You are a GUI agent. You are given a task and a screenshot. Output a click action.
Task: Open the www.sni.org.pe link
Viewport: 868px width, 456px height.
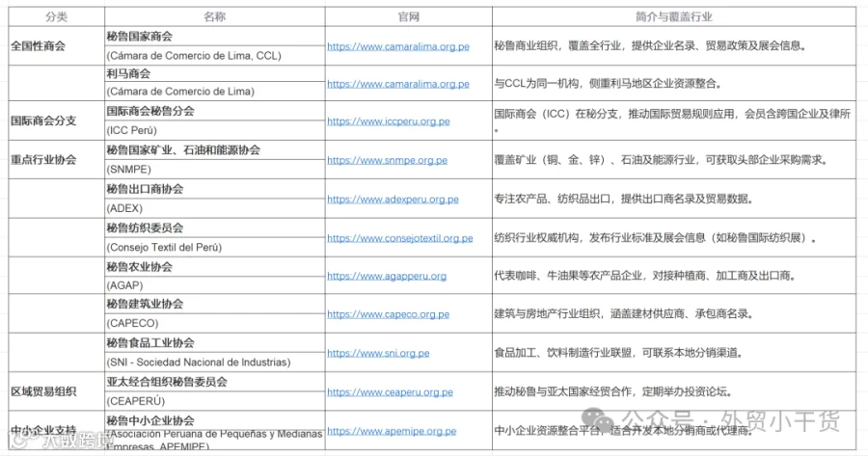[378, 353]
